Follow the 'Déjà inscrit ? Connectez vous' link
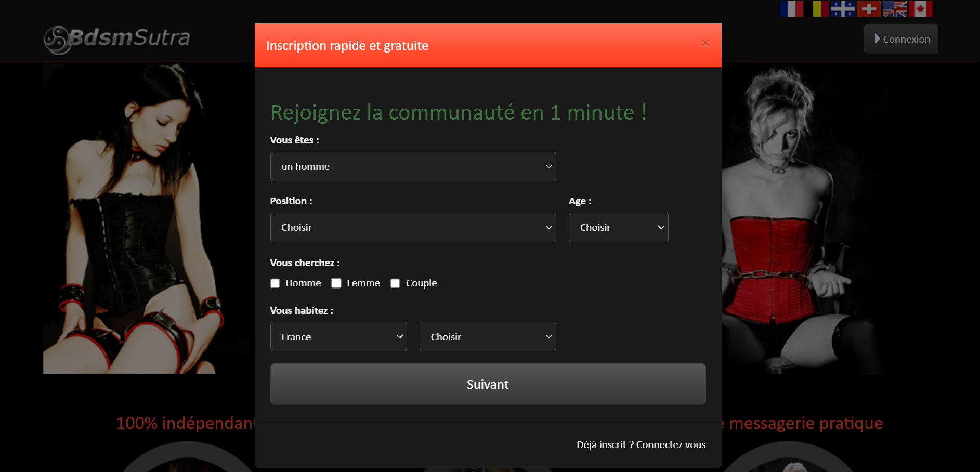 pos(641,445)
